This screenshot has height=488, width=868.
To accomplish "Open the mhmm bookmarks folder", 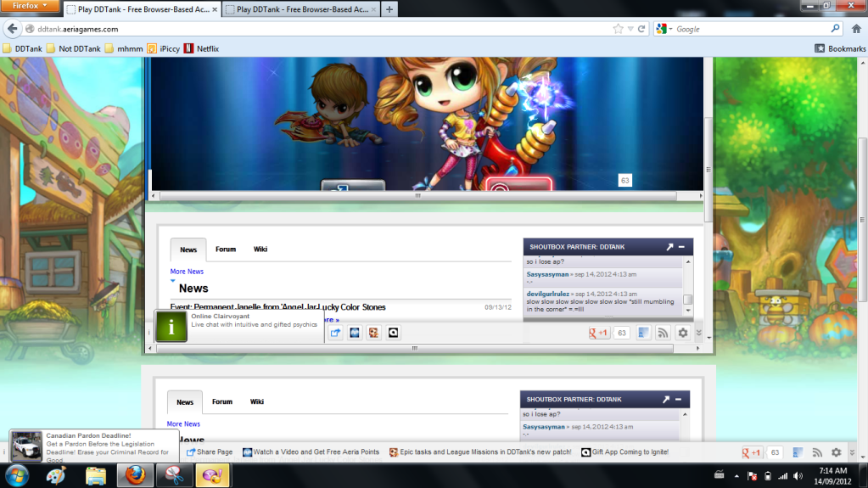I will tap(124, 48).
